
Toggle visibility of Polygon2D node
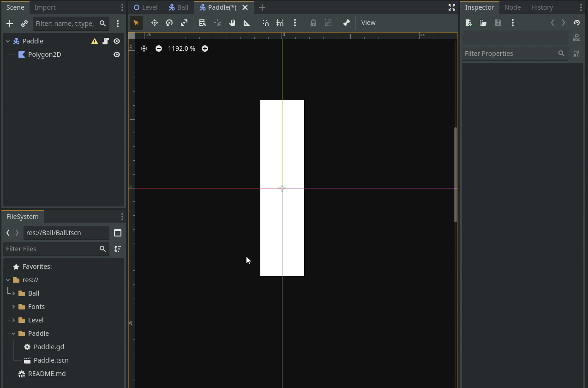pos(117,55)
